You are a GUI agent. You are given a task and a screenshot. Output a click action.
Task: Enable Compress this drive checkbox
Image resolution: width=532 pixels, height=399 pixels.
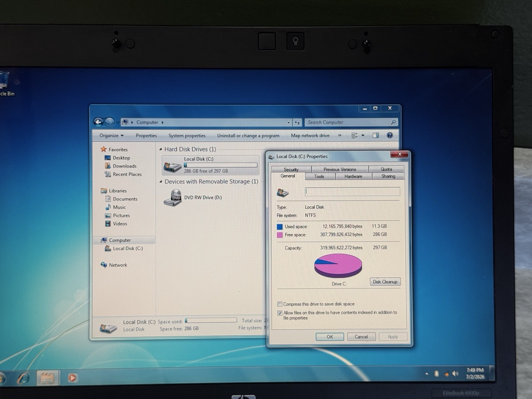[x=280, y=304]
